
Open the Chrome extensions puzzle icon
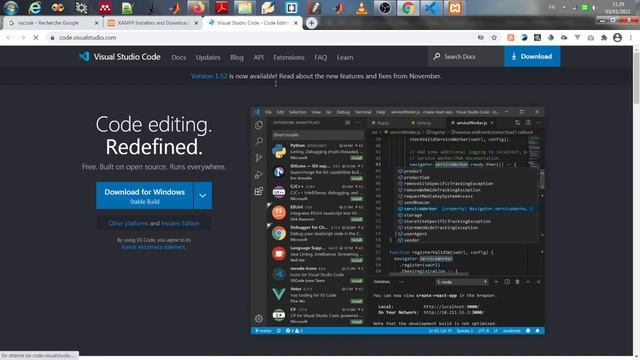point(604,38)
